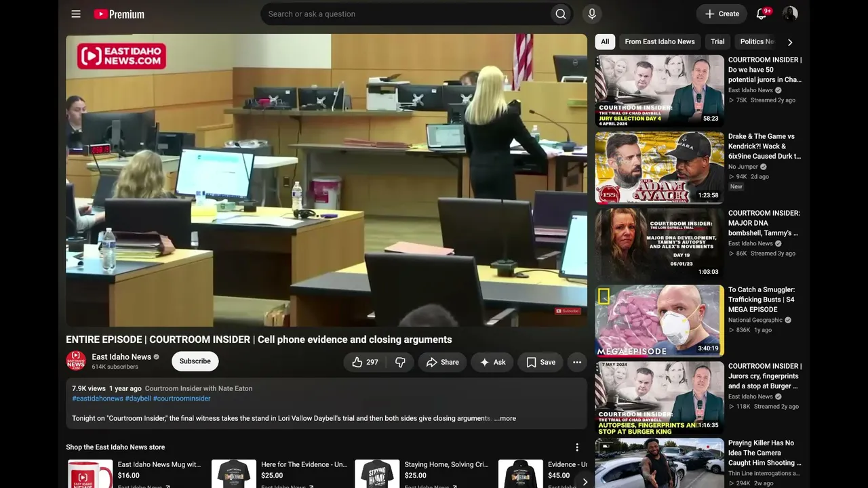This screenshot has width=868, height=488.
Task: Subscribe to East Idaho News
Action: [x=195, y=361]
